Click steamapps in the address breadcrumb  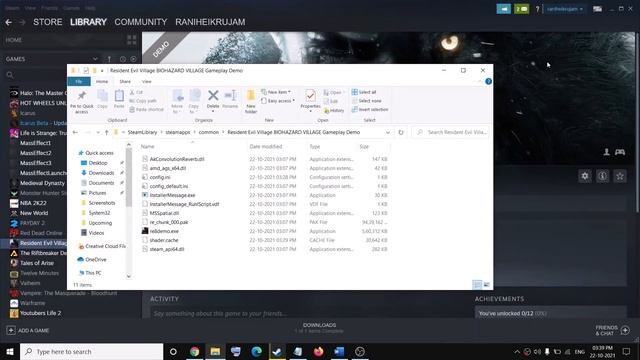178,132
